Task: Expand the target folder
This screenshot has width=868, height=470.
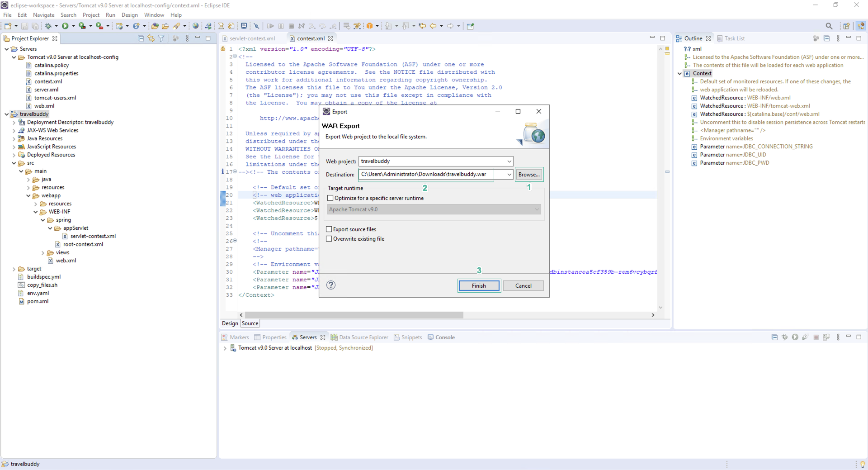Action: tap(14, 269)
